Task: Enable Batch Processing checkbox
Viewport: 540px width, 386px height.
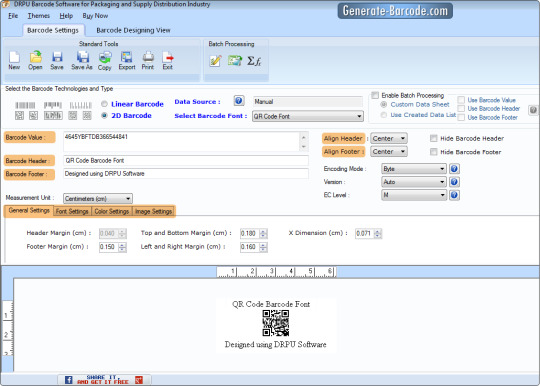Action: coord(375,95)
